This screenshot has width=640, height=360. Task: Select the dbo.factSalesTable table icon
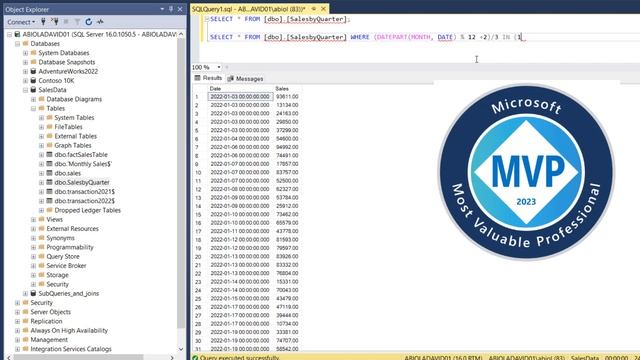pos(49,154)
